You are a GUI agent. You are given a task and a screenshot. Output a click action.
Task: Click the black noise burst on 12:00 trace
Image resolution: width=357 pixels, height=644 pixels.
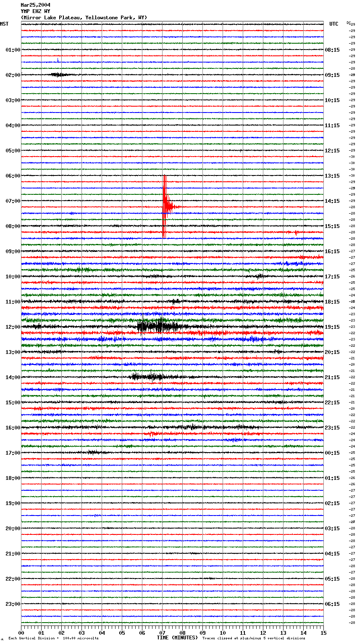160,326
